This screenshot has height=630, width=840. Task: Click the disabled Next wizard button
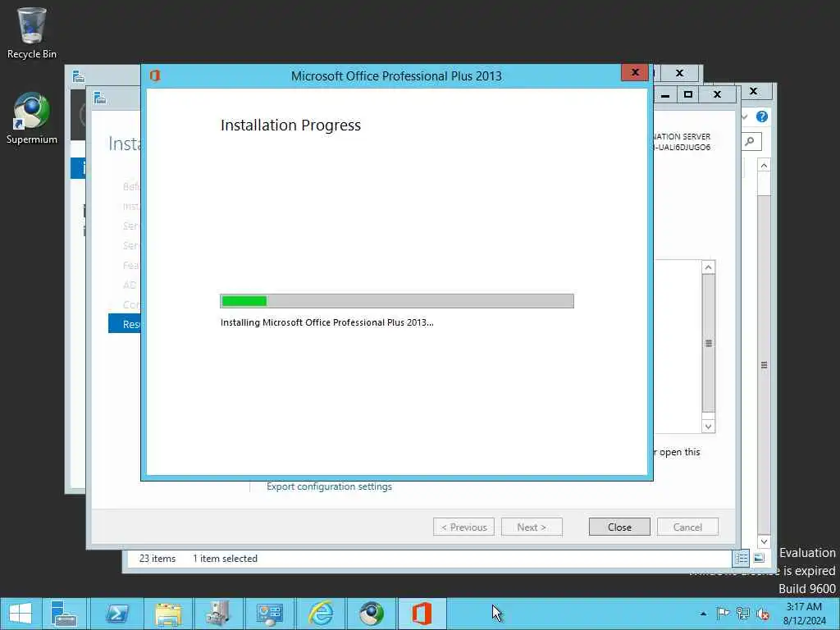click(532, 527)
